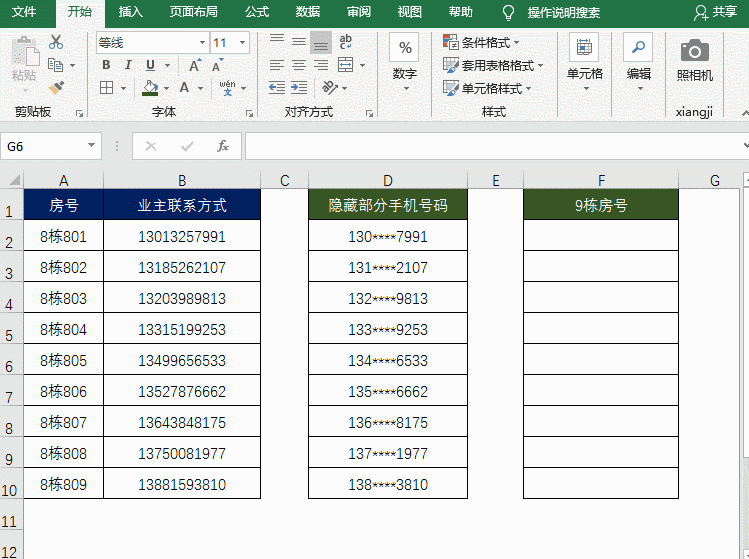
Task: Open fill color dropdown arrow
Action: (166, 88)
